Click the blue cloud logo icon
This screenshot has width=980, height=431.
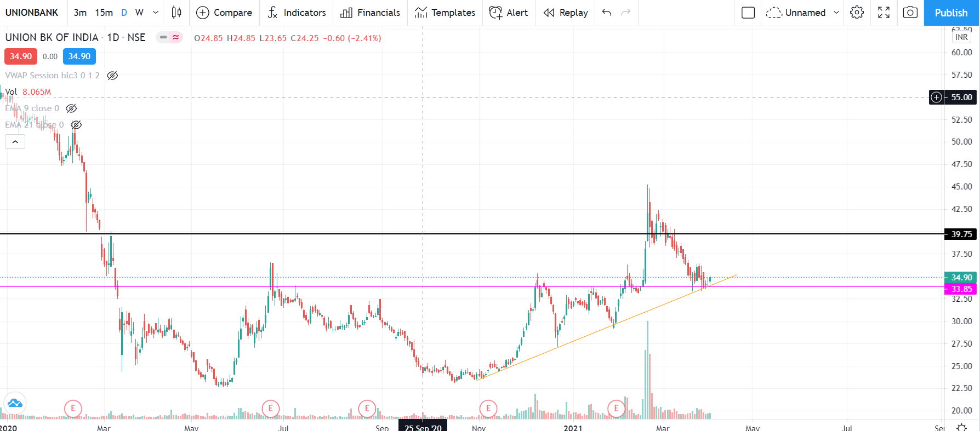(x=15, y=404)
